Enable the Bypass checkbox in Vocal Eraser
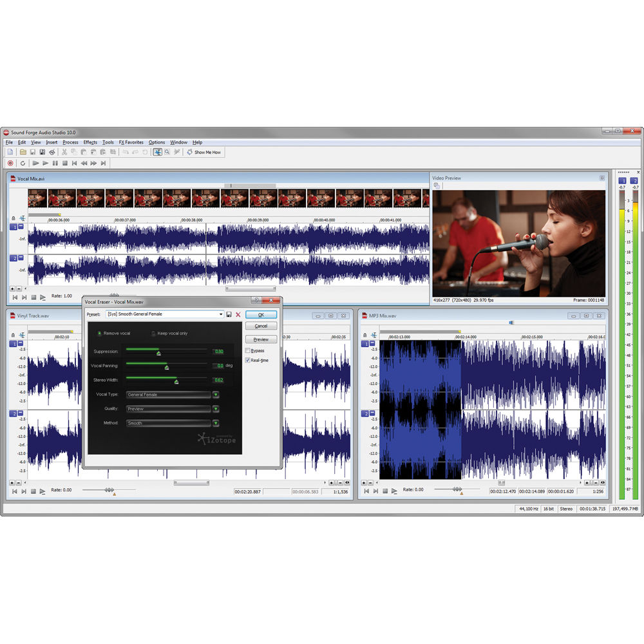Viewport: 644px width, 644px height. click(x=248, y=350)
